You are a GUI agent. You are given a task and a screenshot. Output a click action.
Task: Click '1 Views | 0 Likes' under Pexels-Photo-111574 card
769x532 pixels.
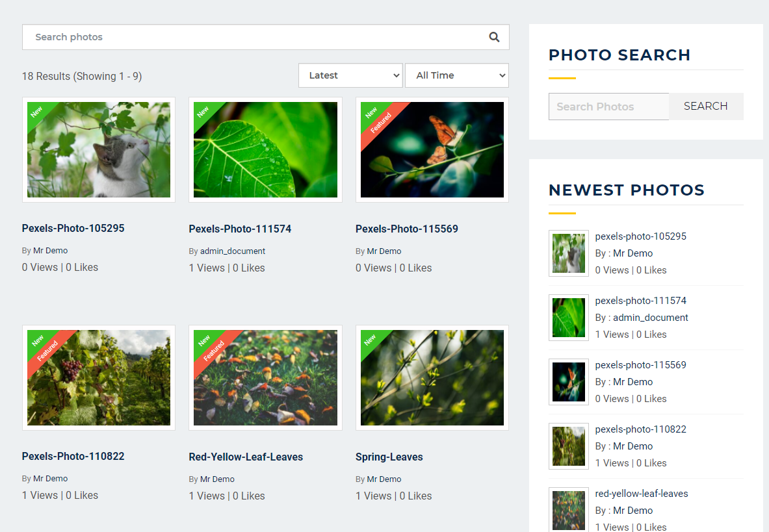coord(227,268)
